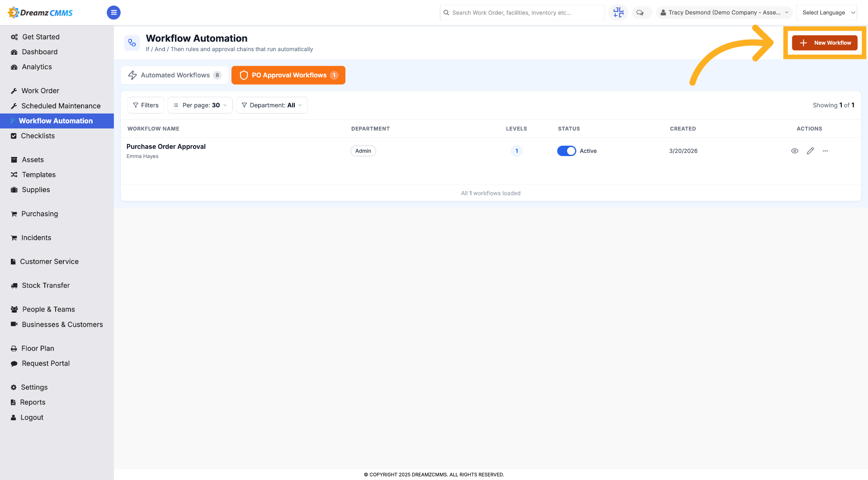Click the New Workflow button

825,43
